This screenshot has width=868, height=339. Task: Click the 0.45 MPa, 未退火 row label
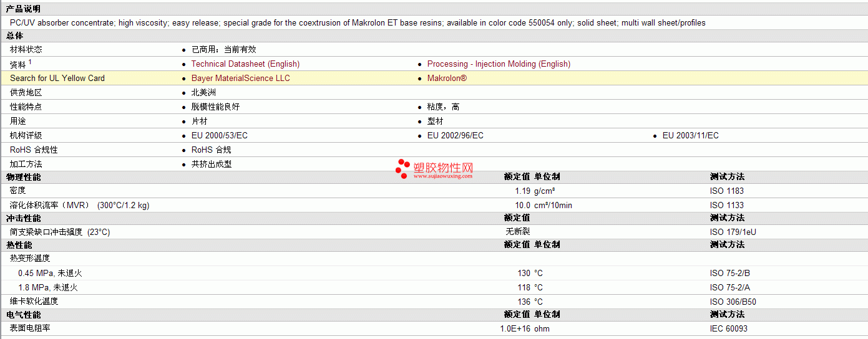click(x=50, y=273)
